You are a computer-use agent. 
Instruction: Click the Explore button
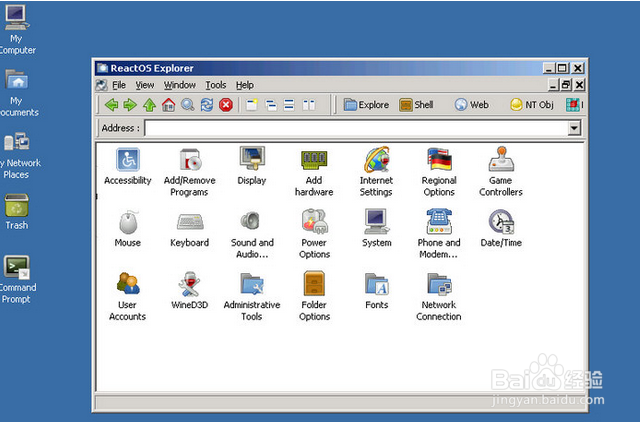pos(366,105)
